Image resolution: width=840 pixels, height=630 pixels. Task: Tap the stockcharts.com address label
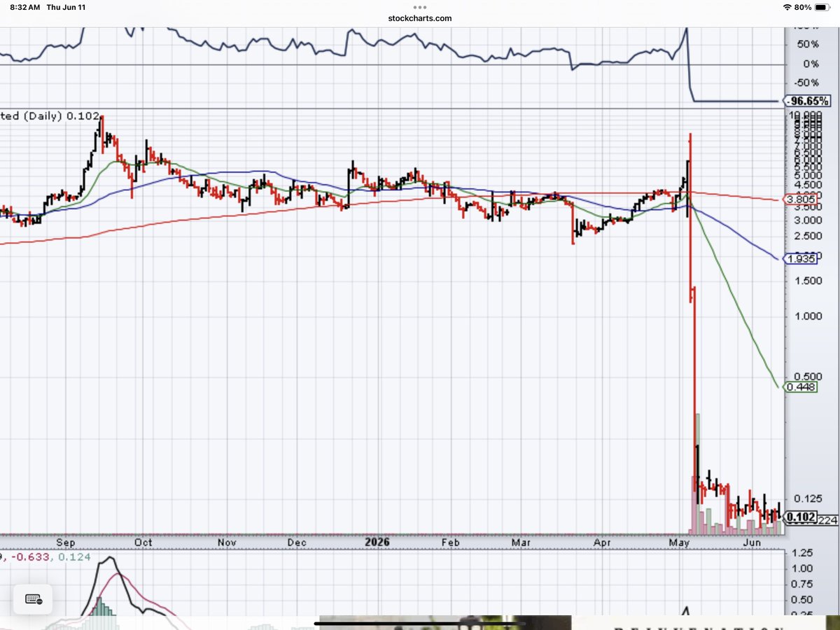point(420,19)
